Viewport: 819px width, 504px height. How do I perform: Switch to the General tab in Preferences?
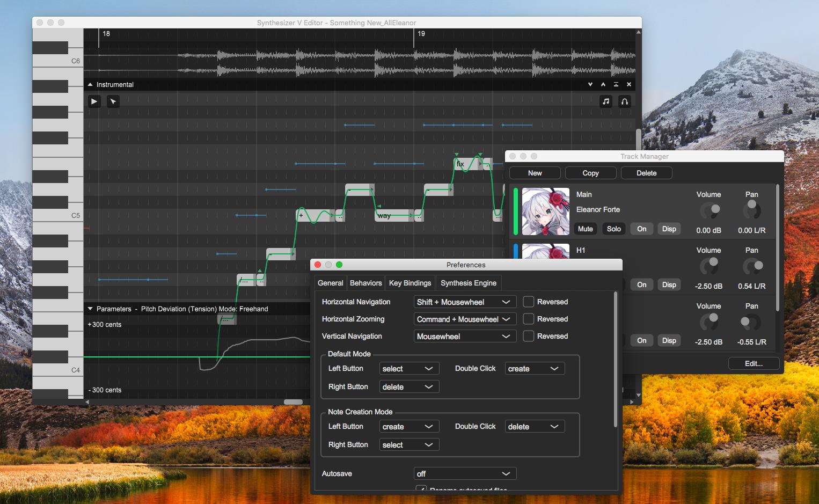pos(331,283)
